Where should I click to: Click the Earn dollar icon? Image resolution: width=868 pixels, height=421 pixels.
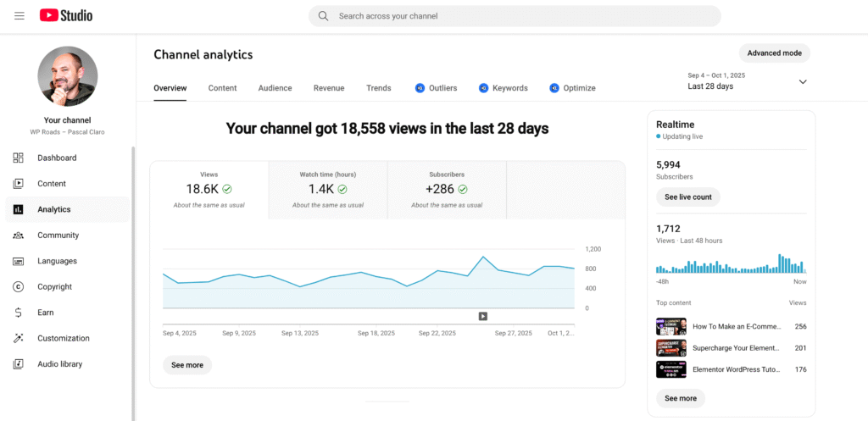pos(19,313)
